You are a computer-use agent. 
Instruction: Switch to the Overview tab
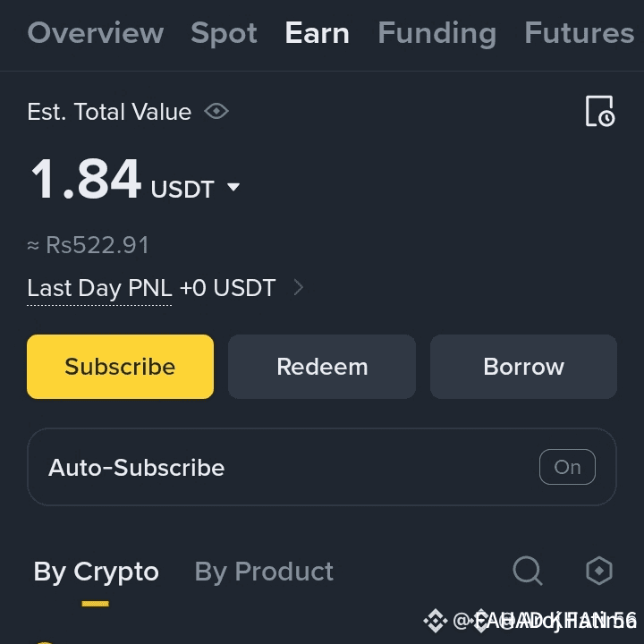96,32
